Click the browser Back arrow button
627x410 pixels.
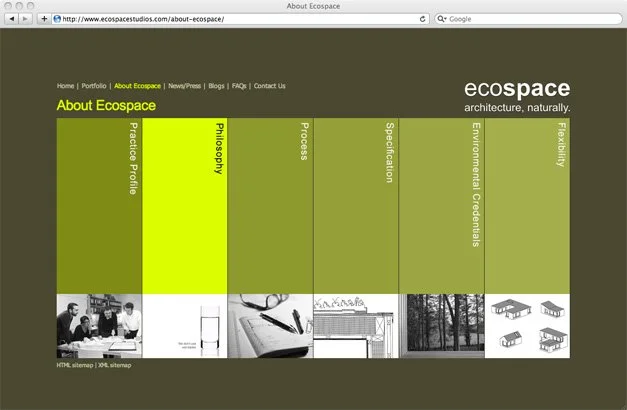click(x=12, y=19)
